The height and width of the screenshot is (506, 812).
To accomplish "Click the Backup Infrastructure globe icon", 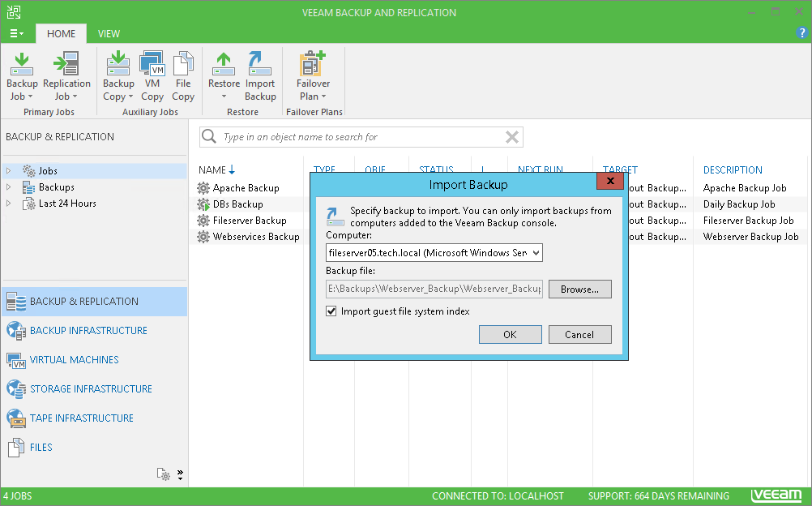I will click(x=16, y=331).
